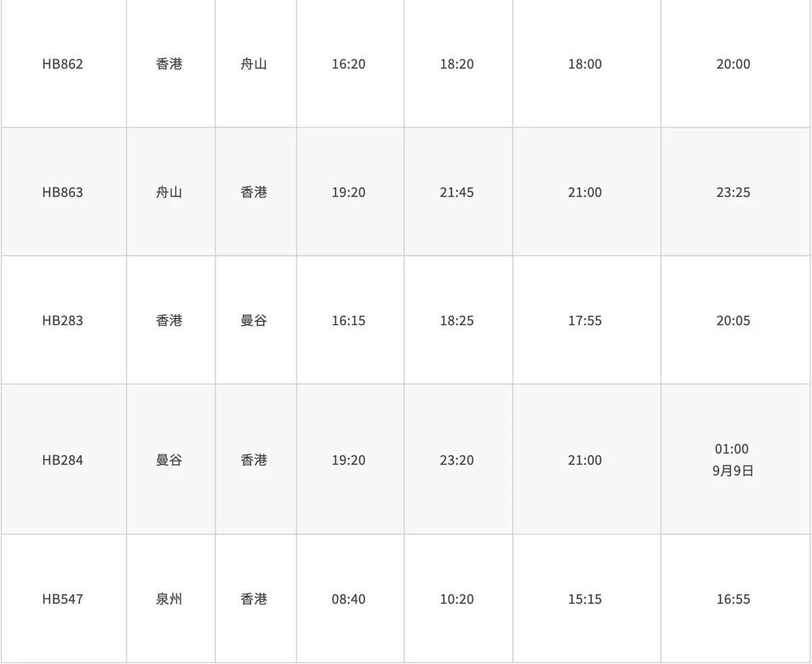Click flight number HB862

[x=62, y=64]
